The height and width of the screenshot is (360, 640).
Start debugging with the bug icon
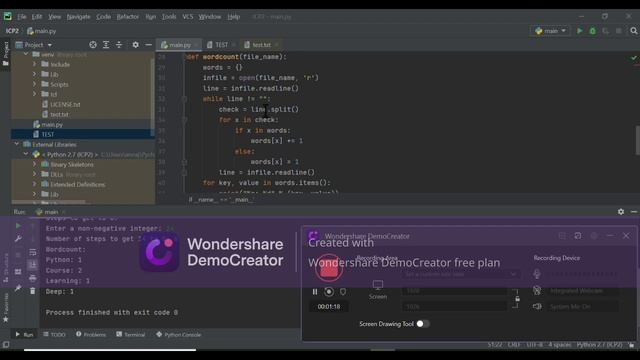point(593,31)
